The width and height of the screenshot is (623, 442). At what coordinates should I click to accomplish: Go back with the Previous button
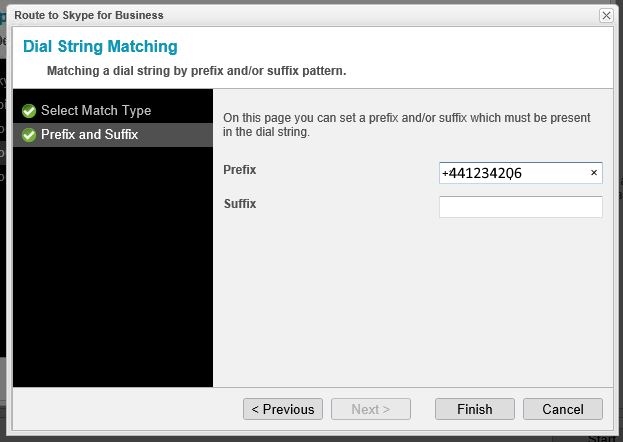(x=283, y=409)
